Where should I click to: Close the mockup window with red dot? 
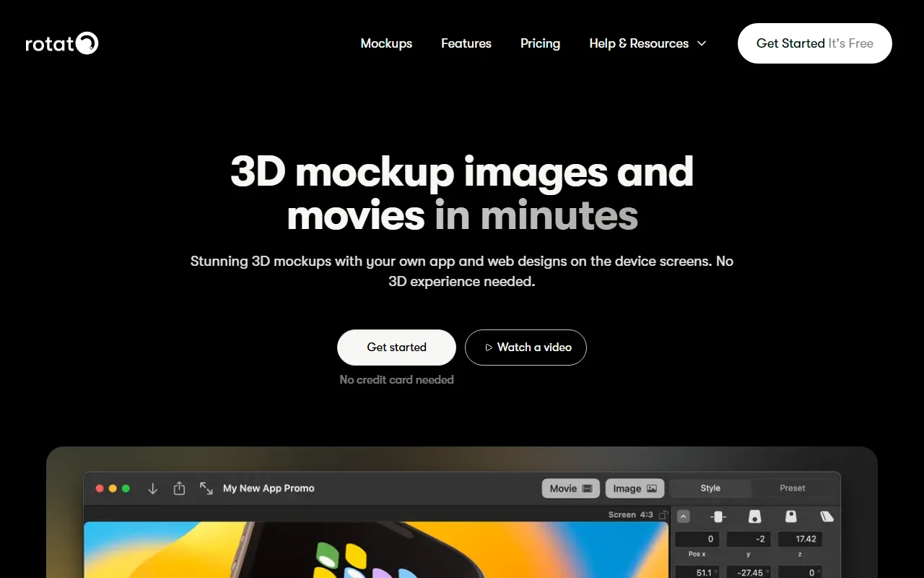click(x=100, y=488)
